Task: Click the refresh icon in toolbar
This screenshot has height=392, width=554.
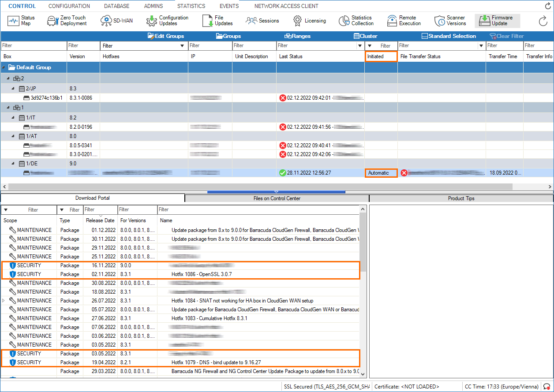Action: (543, 21)
